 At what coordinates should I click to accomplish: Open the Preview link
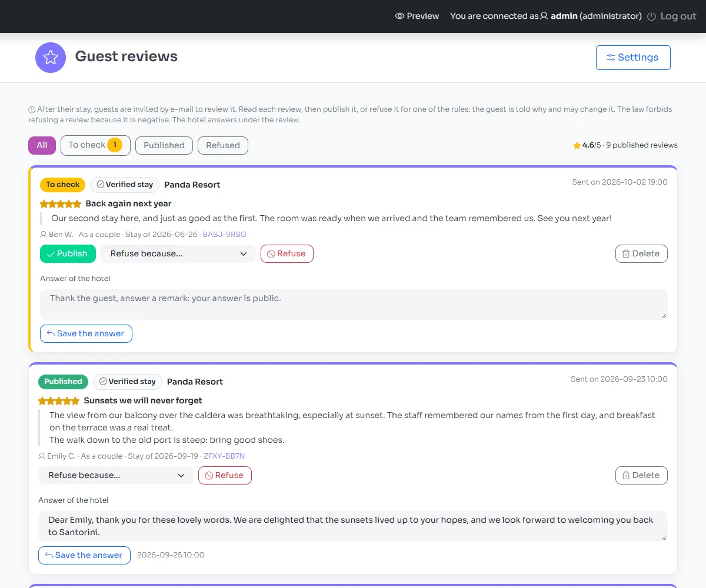coord(417,16)
